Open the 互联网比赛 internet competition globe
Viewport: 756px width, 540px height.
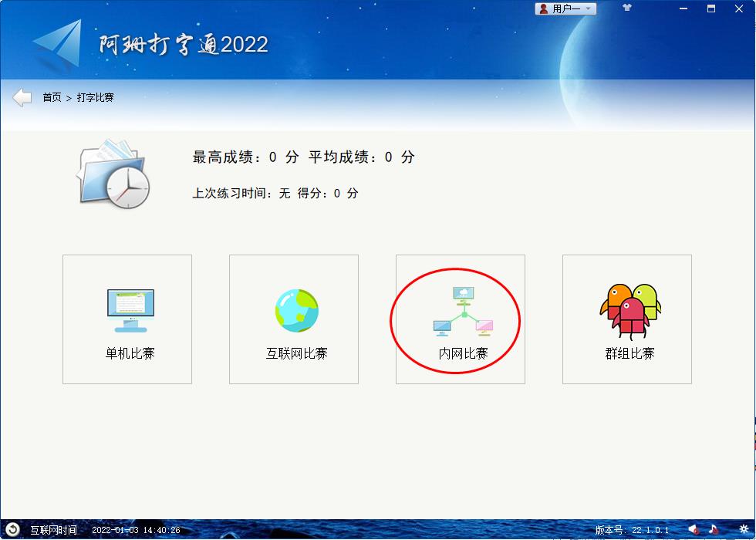(x=294, y=319)
